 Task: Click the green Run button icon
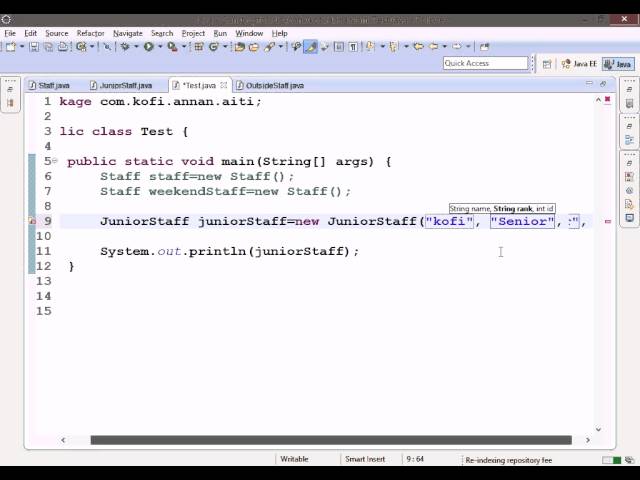pyautogui.click(x=149, y=47)
